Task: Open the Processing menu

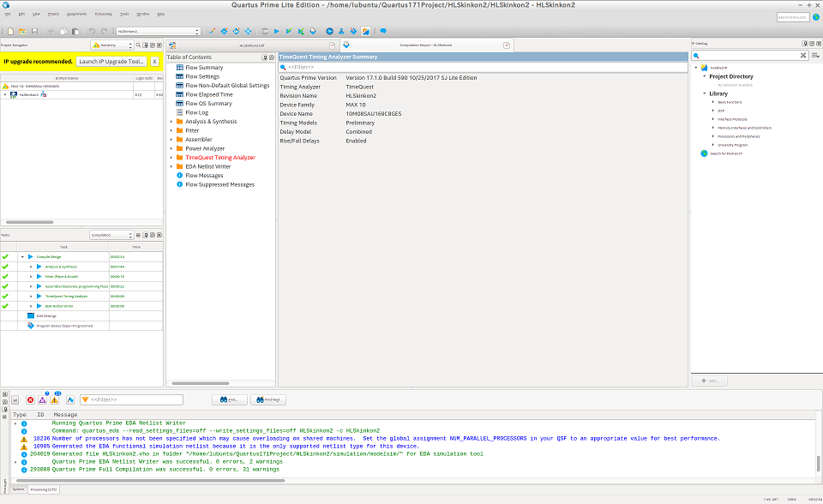Action: click(103, 15)
